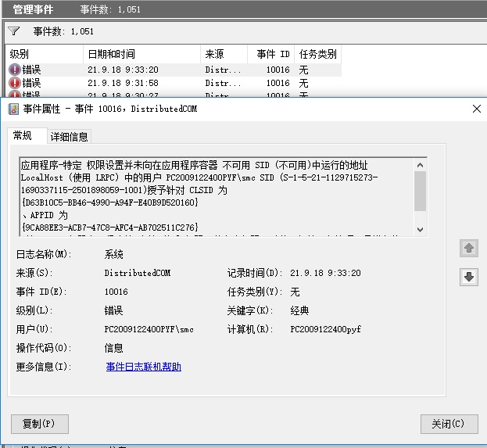The width and height of the screenshot is (487, 448).
Task: Click source value DistributedCOM in properties
Action: tap(138, 273)
